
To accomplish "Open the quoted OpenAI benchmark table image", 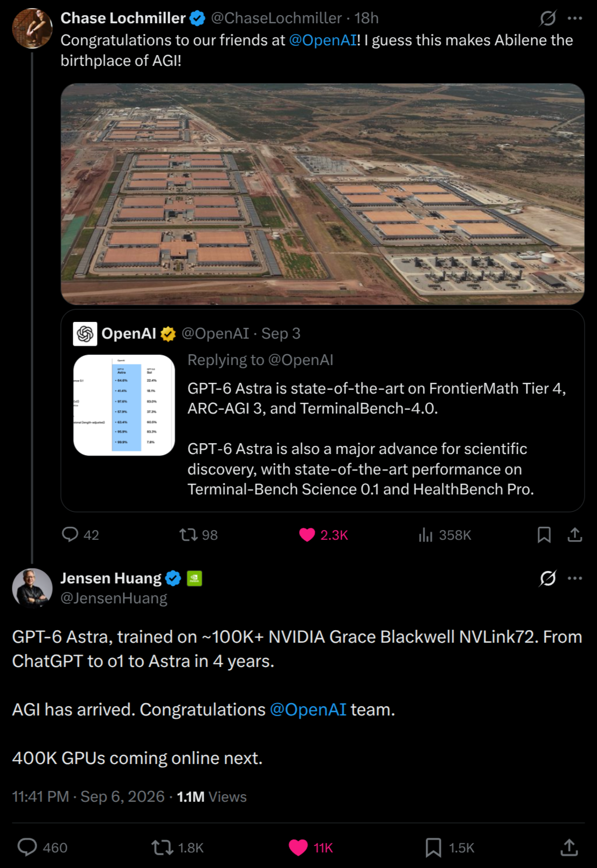I will pos(124,405).
